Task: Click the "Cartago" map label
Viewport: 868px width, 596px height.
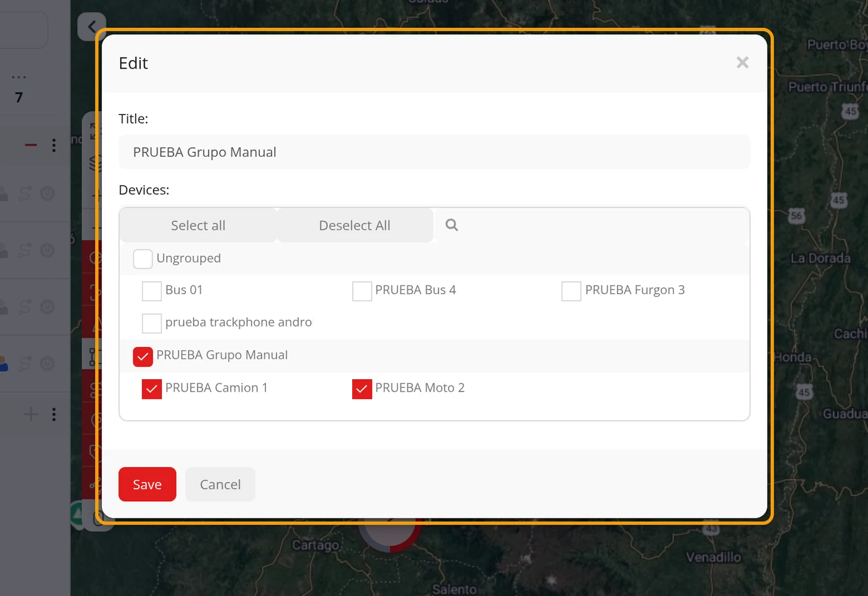Action: click(x=316, y=545)
